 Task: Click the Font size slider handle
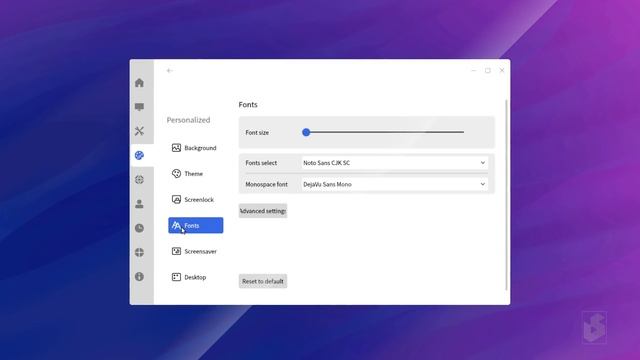pos(306,132)
